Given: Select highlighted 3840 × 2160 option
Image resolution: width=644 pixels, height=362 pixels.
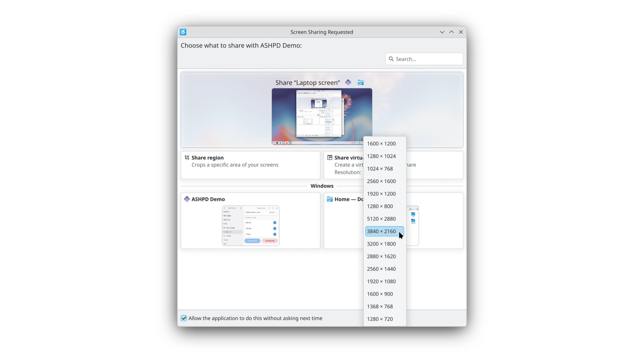Looking at the screenshot, I should click(x=385, y=231).
